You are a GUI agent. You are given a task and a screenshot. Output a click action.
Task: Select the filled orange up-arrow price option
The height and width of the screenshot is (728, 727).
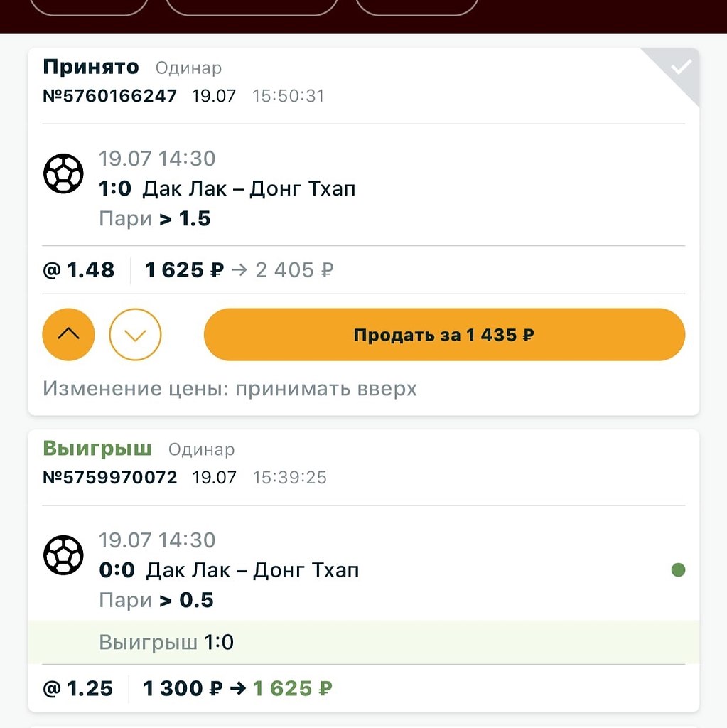[x=69, y=335]
